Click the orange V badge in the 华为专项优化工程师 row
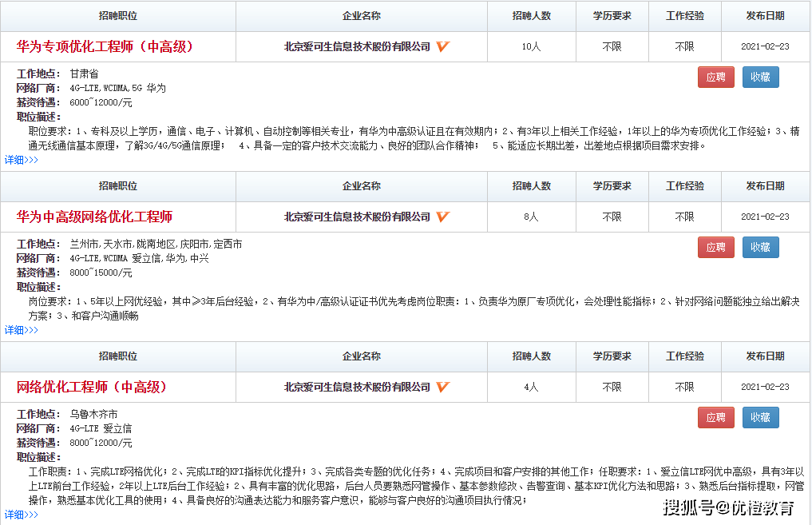The image size is (812, 525). [x=443, y=46]
